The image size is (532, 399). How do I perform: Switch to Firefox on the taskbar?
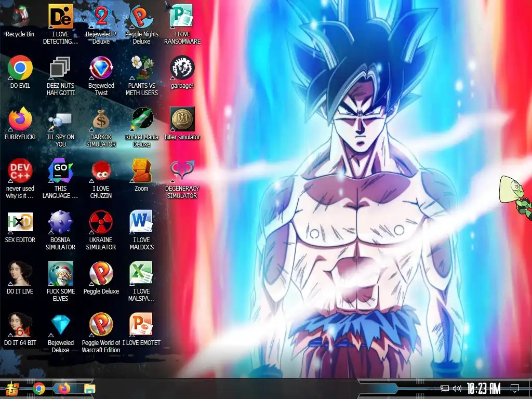64,389
